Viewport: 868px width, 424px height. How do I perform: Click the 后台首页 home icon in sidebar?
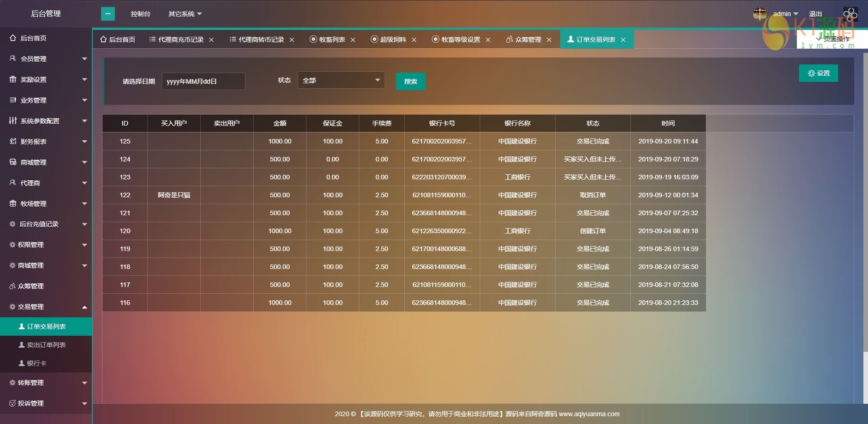13,38
